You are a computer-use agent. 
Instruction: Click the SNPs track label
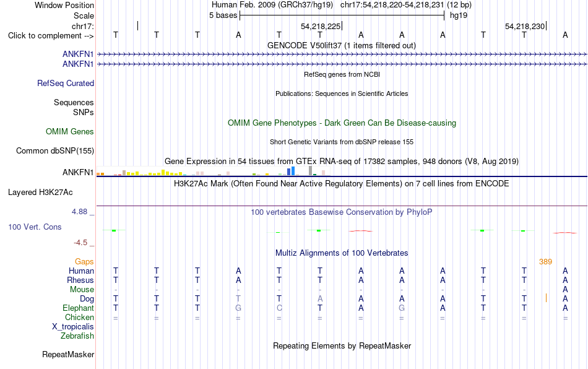pos(84,113)
